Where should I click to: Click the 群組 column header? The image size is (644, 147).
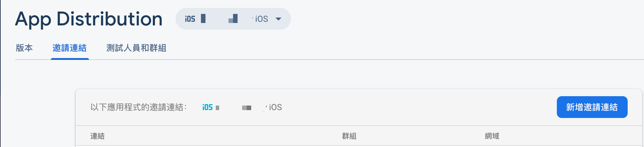pos(349,136)
